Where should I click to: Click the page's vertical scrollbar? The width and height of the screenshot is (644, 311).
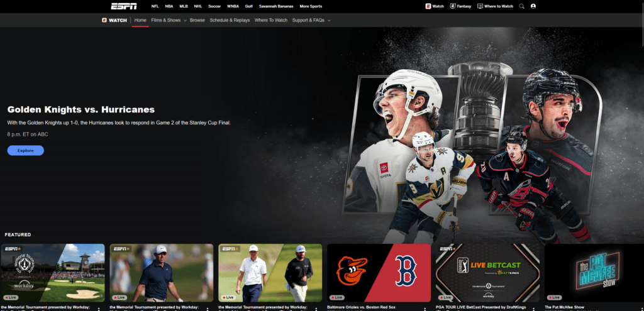[x=642, y=25]
